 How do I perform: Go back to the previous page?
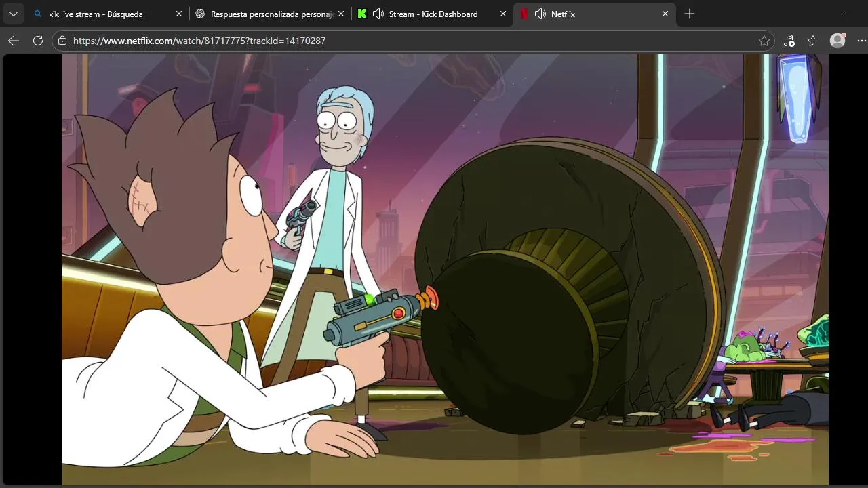coord(14,41)
